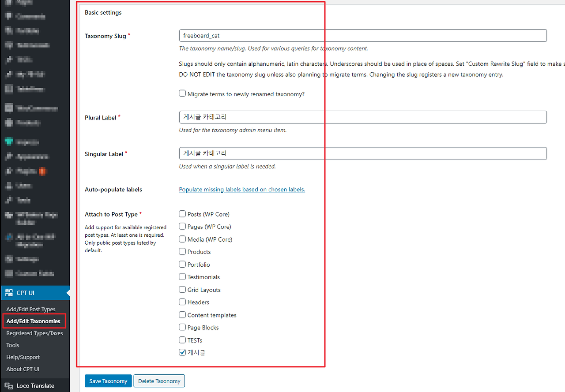
Task: Click into the Plural Label field
Action: [363, 117]
